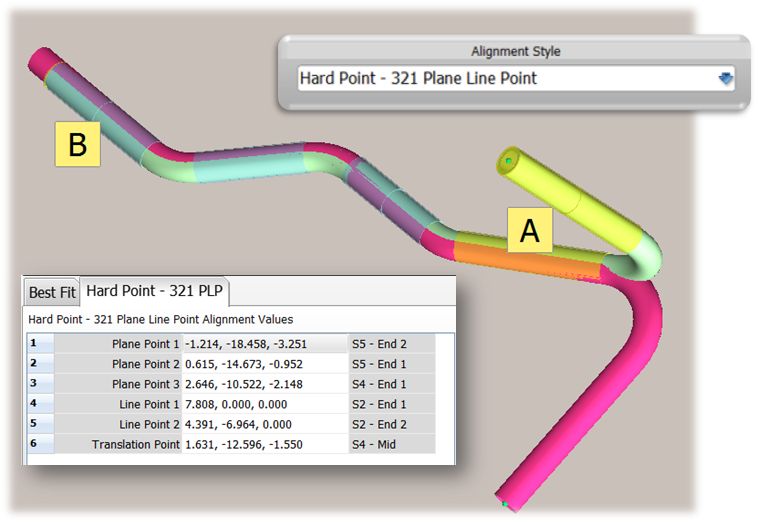Viewport: 758px width, 522px height.
Task: Select row header 1 in alignment table
Action: tap(38, 343)
